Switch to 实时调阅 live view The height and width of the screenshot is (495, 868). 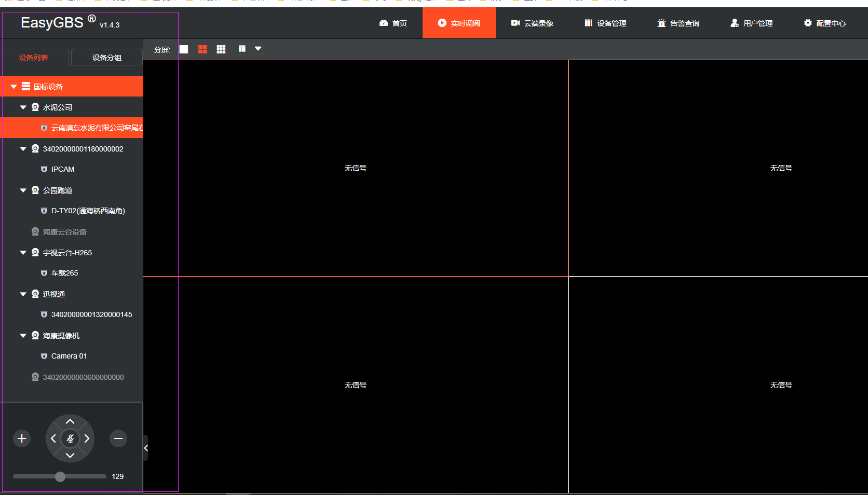click(459, 23)
